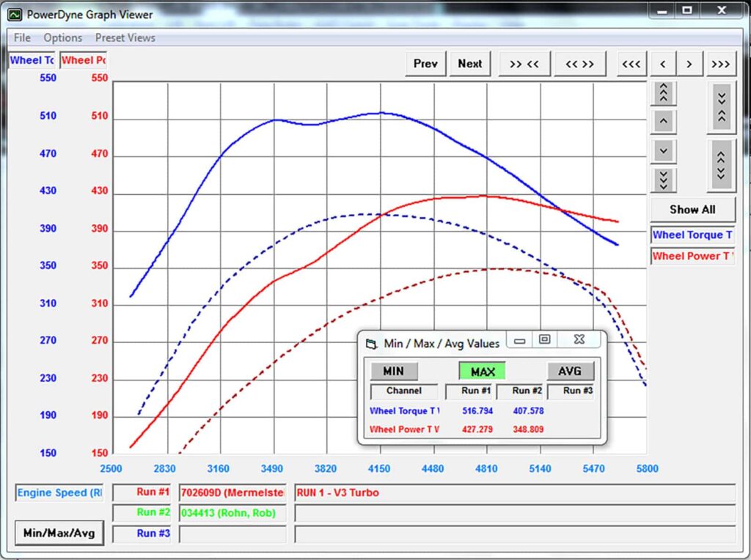Click the Run #2 column header

521,391
